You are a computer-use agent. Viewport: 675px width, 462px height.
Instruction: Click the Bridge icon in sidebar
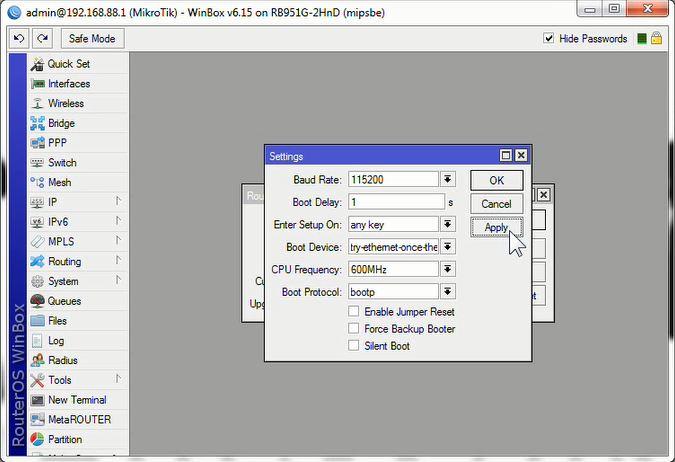click(37, 123)
